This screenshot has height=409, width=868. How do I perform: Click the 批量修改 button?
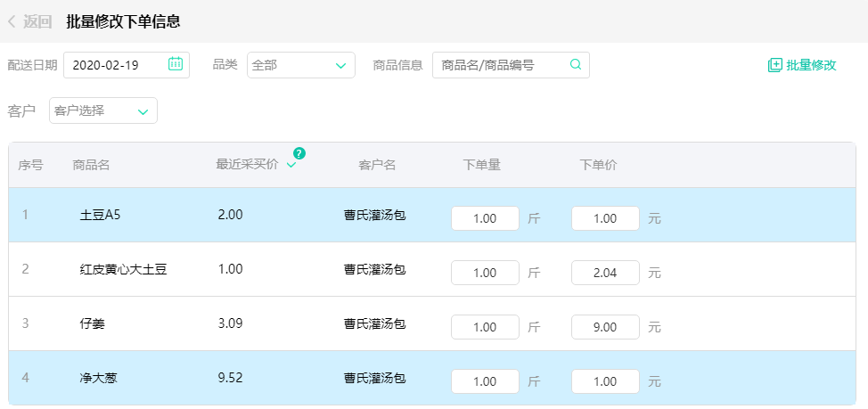click(801, 65)
